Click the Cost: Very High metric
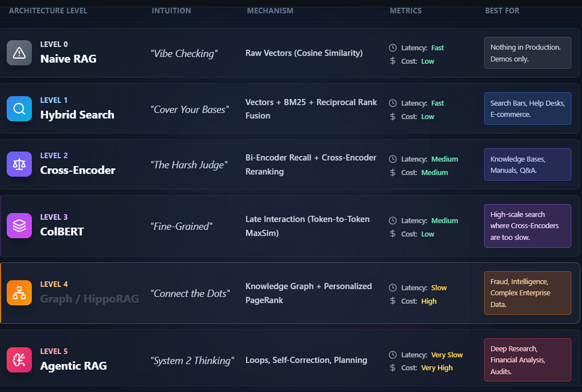Viewport: 582px width, 392px height. 421,368
